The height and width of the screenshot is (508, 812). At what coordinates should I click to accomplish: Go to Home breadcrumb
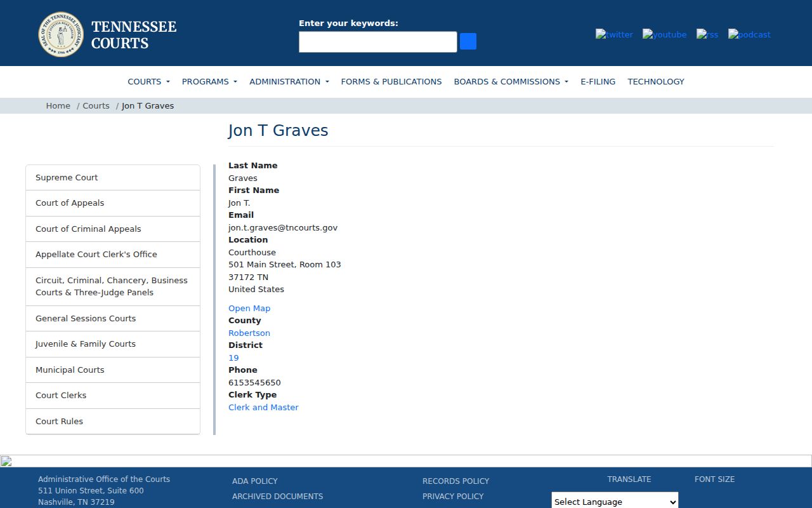[x=58, y=105]
